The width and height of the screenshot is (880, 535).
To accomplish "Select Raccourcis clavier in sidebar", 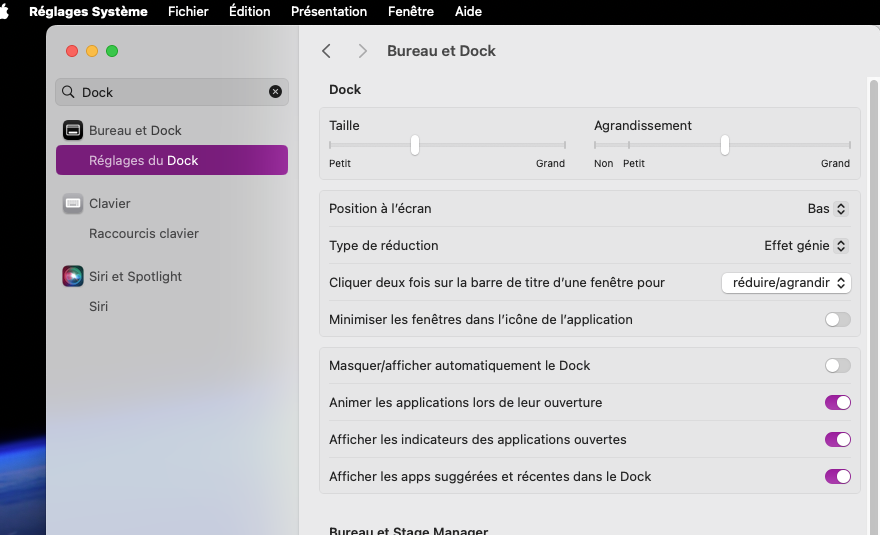I will pos(144,233).
